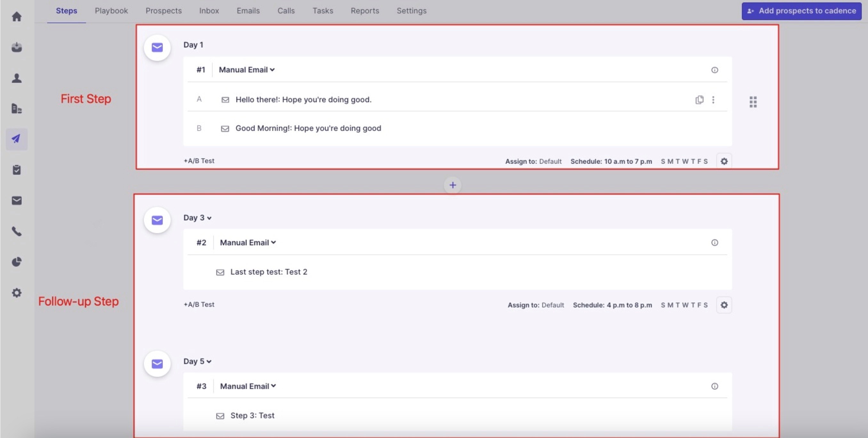The width and height of the screenshot is (868, 438).
Task: Open gear settings for Day 3 schedule
Action: (724, 305)
